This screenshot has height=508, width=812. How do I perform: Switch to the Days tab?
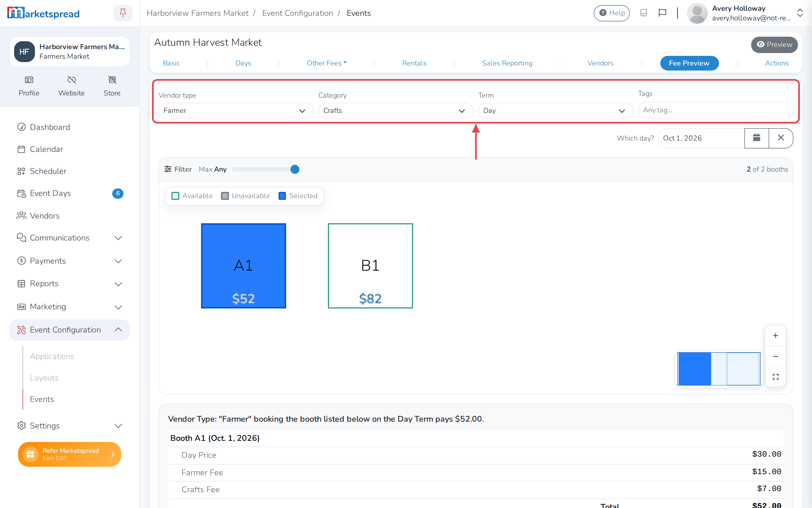pos(243,63)
